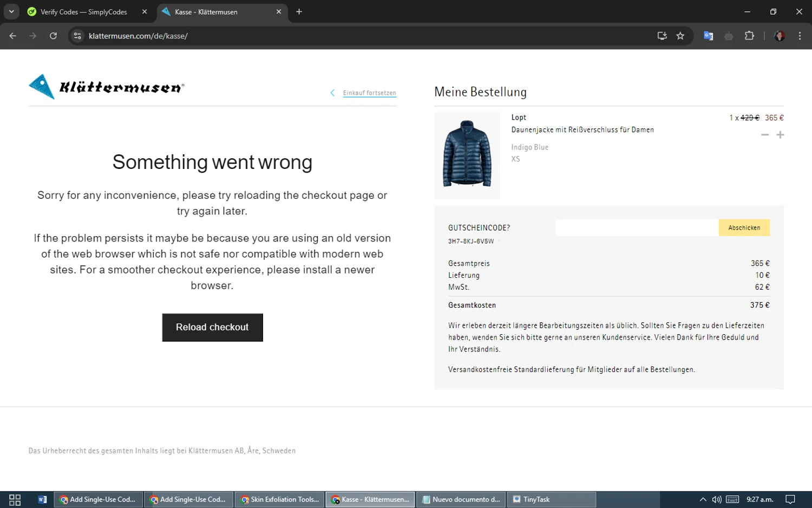The width and height of the screenshot is (812, 508).
Task: Open the notification center icon
Action: [x=790, y=499]
